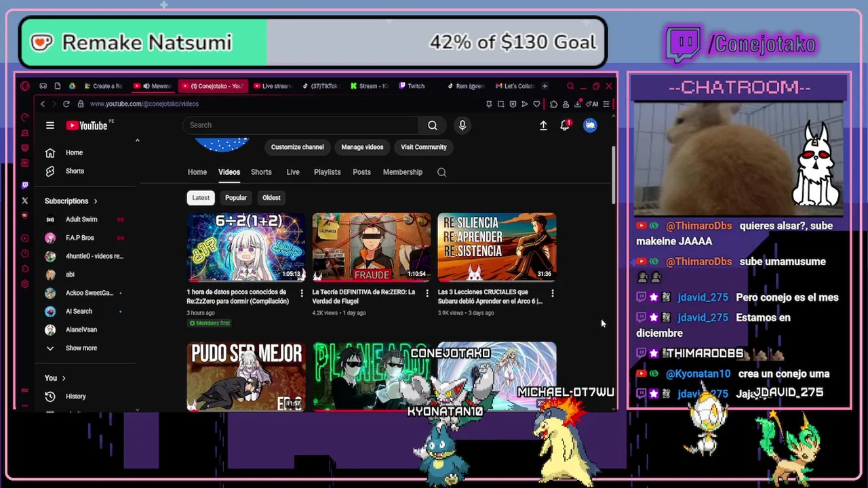868x488 pixels.
Task: Switch to the Membership tab
Action: click(403, 172)
